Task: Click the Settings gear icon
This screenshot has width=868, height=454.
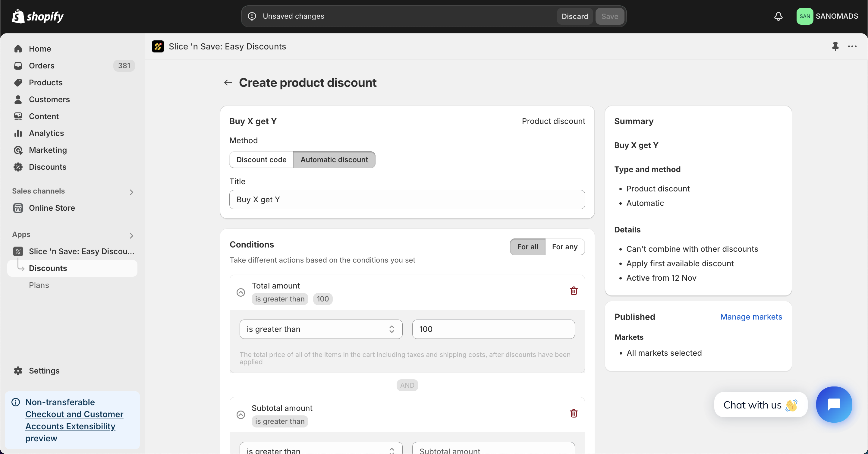Action: click(x=18, y=371)
